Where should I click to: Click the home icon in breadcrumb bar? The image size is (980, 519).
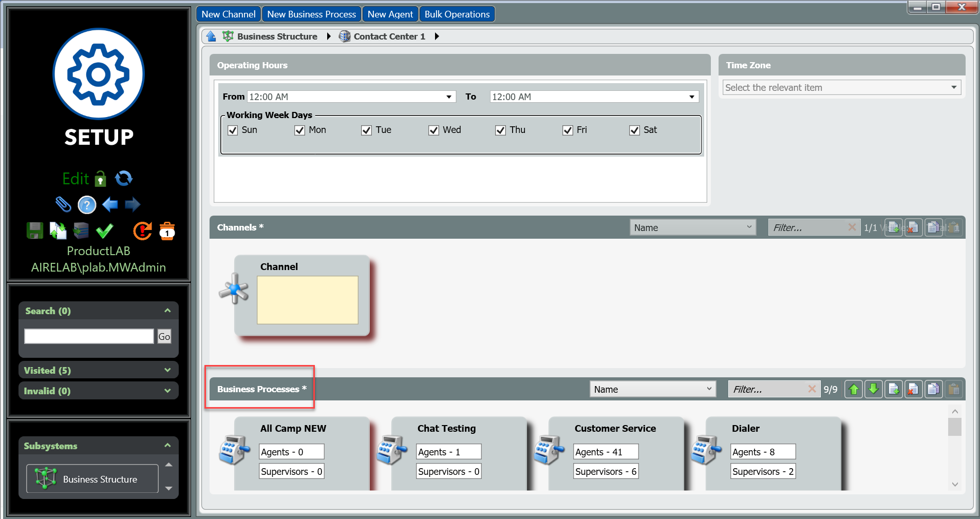(x=211, y=36)
